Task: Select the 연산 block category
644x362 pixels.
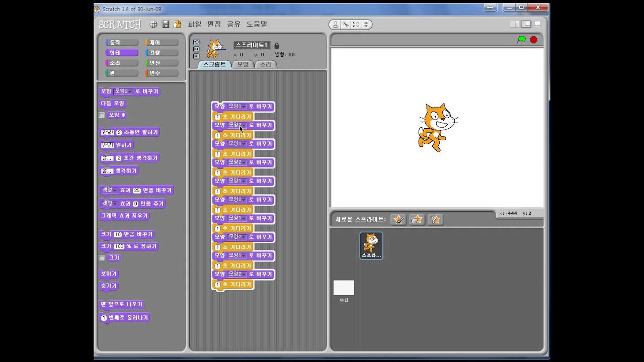Action: coord(162,63)
